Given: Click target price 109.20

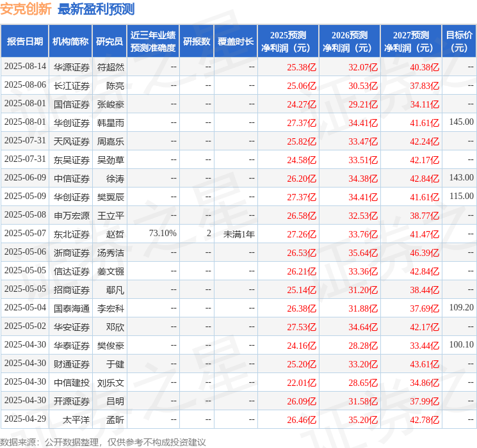Looking at the screenshot, I should click(462, 307).
